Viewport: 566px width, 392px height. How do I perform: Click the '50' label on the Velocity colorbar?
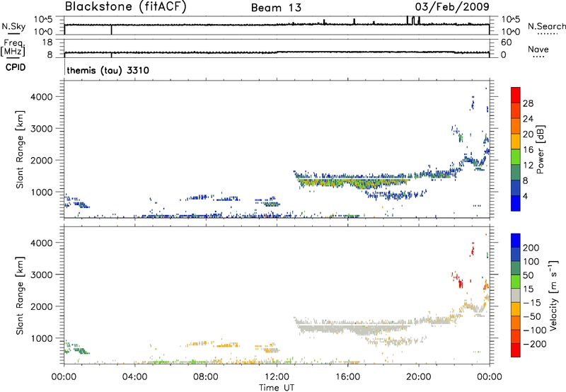[528, 275]
